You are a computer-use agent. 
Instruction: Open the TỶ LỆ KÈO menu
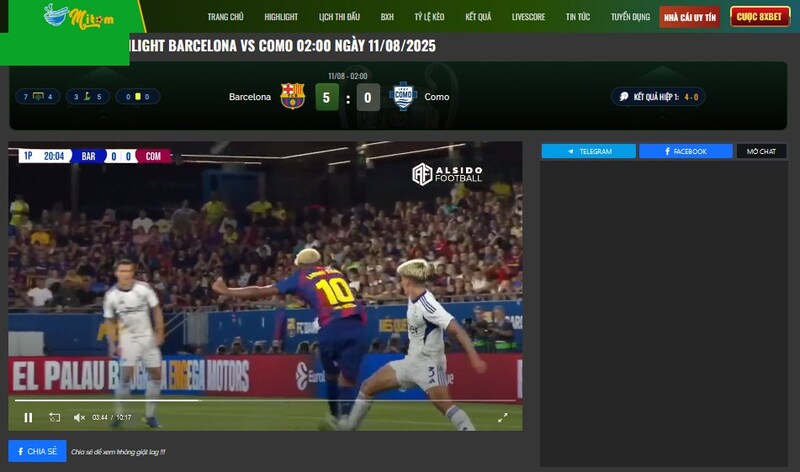point(429,17)
